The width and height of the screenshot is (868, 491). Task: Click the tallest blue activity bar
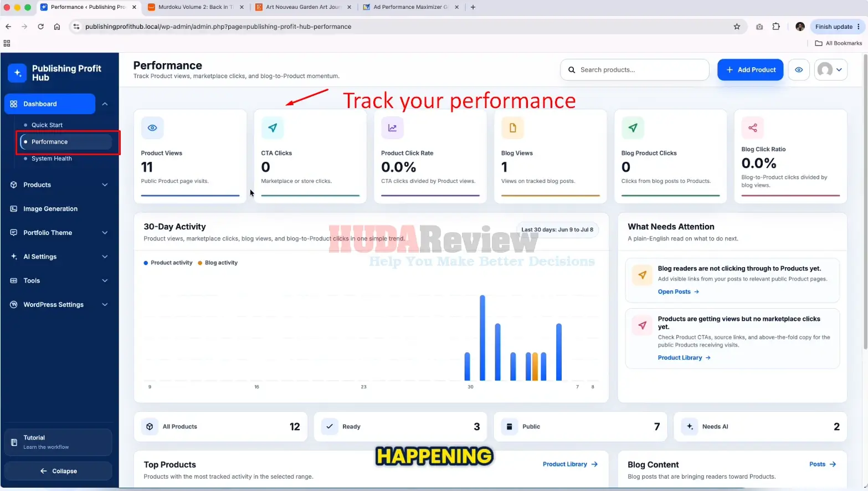point(482,338)
